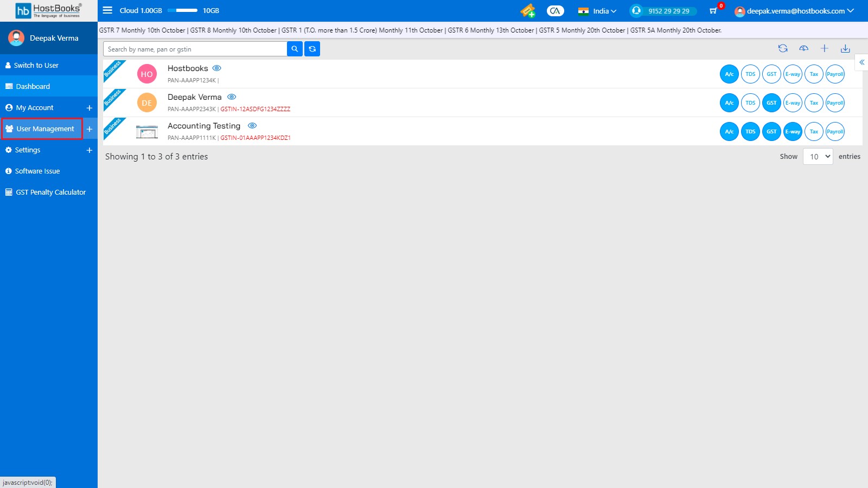This screenshot has width=868, height=488.
Task: Open Payroll module for Hostbooks
Action: (x=835, y=74)
